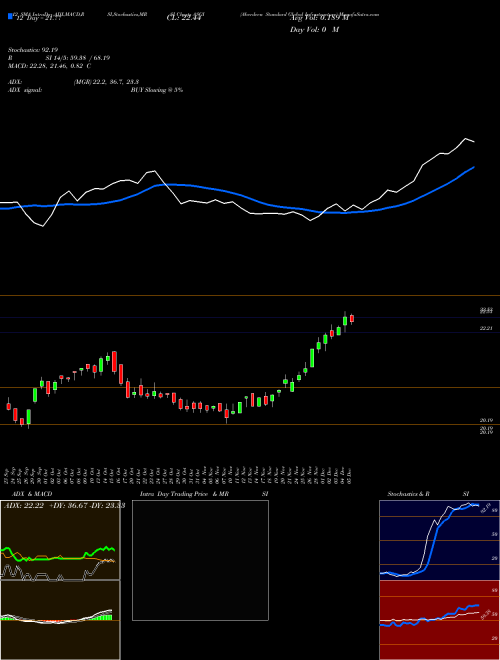Click the 'Day Vol: 0 M' text
The height and width of the screenshot is (660, 500).
(x=314, y=29)
